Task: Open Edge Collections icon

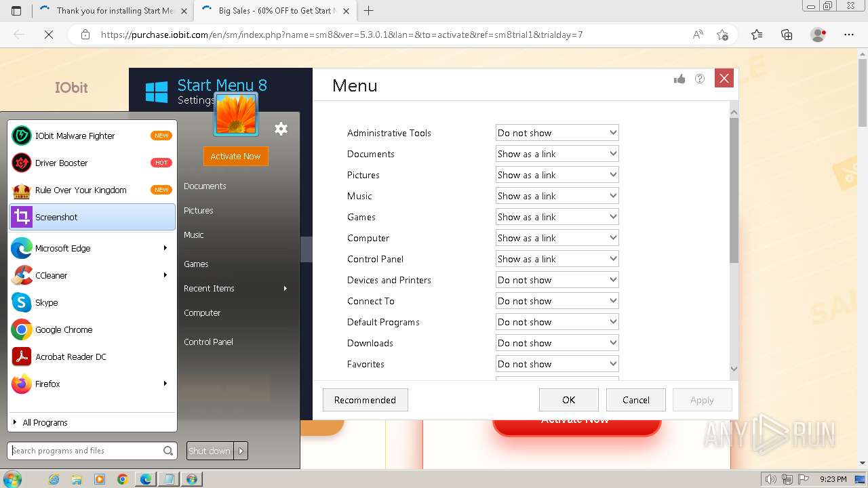Action: click(787, 35)
